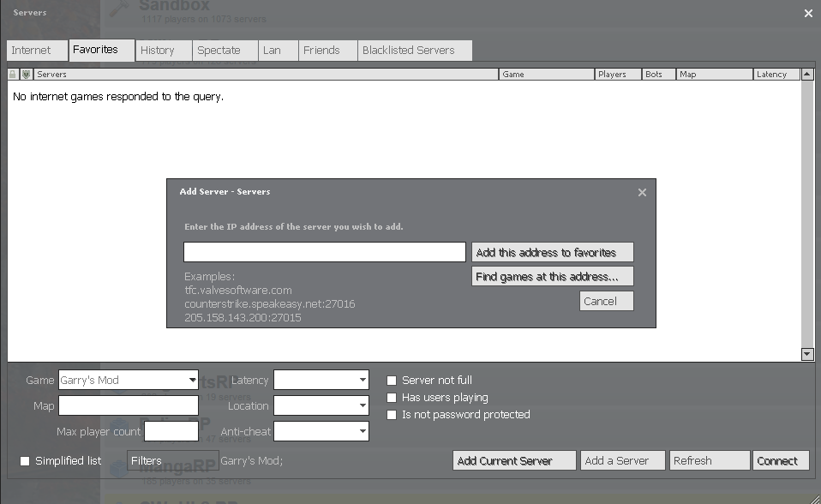
Task: Click the window resize grip corner
Action: (x=815, y=498)
